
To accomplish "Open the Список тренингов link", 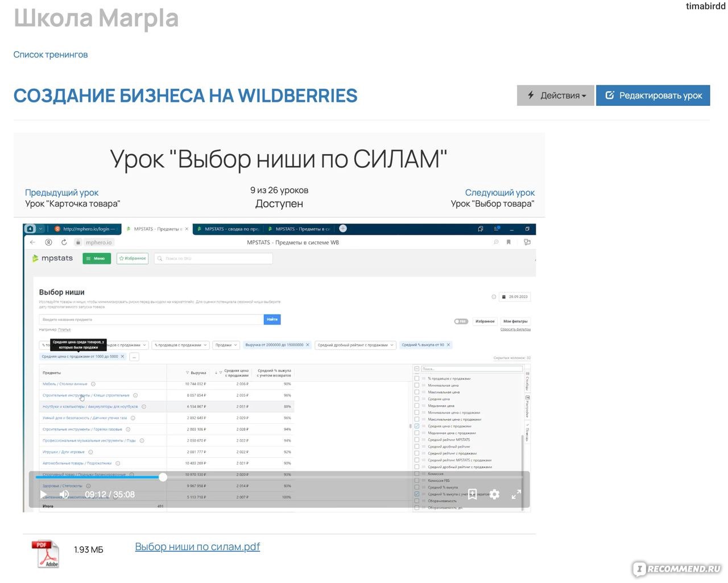I will point(51,55).
